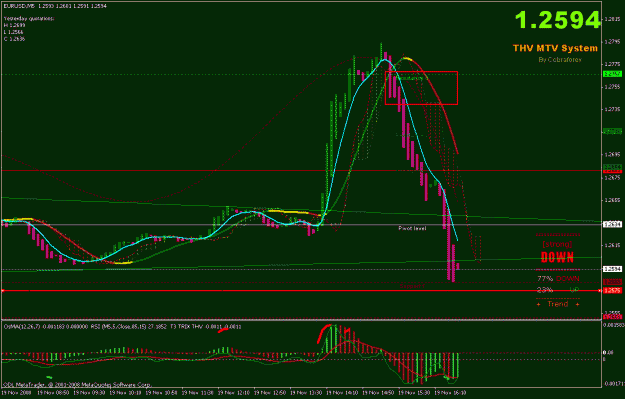625x399 pixels.
Task: Click the large 1.2594 price display
Action: click(558, 20)
